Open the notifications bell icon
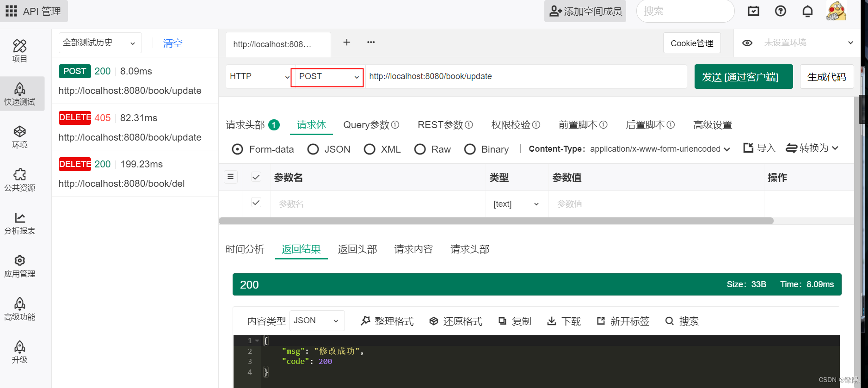This screenshot has height=388, width=868. tap(807, 11)
